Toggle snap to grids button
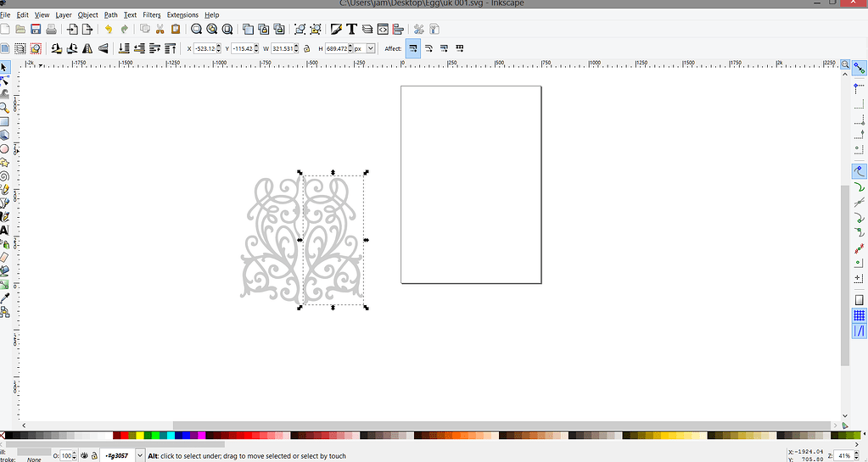Viewport: 868px width, 462px height. 860,316
